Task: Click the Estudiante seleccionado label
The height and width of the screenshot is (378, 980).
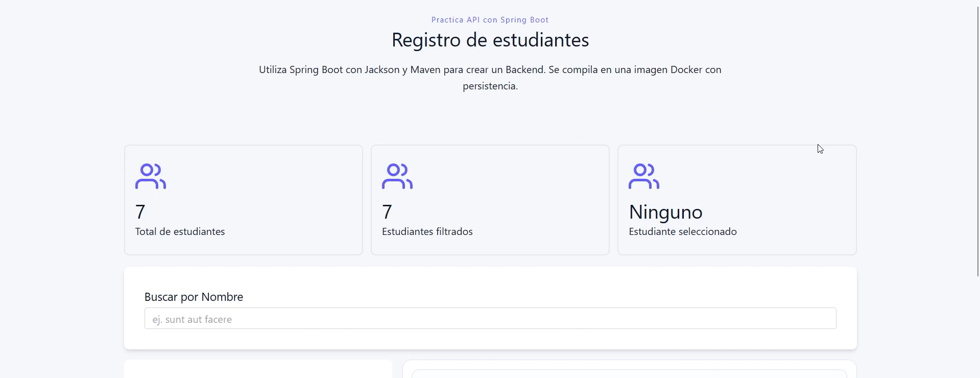Action: pos(683,231)
